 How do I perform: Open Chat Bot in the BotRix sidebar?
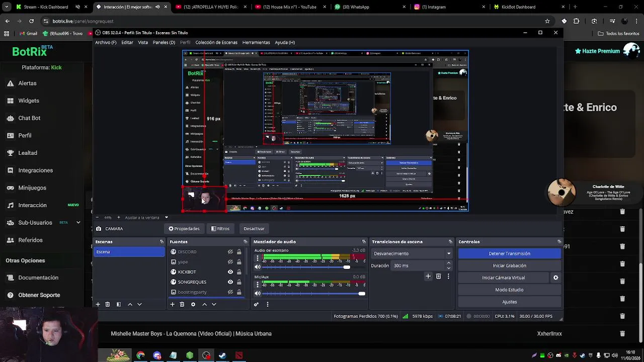coord(29,118)
